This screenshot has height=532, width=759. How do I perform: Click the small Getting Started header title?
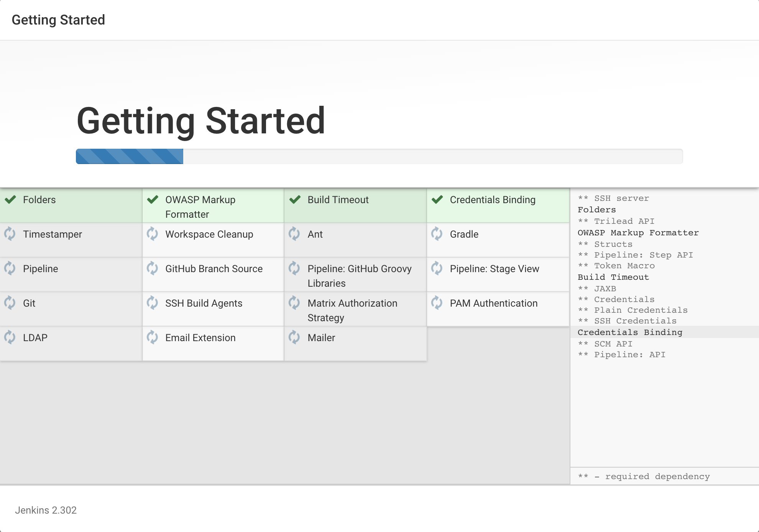point(58,20)
